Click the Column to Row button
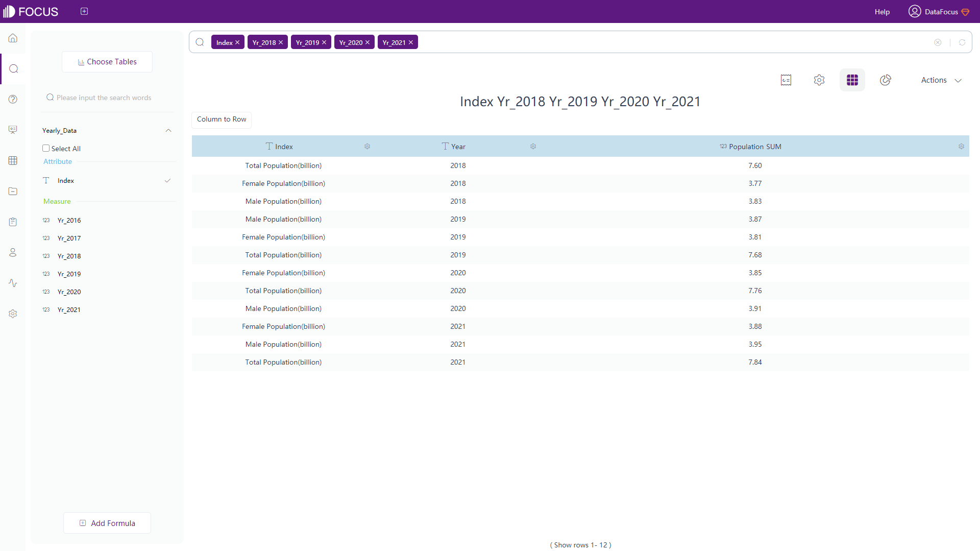The image size is (980, 551). (222, 119)
